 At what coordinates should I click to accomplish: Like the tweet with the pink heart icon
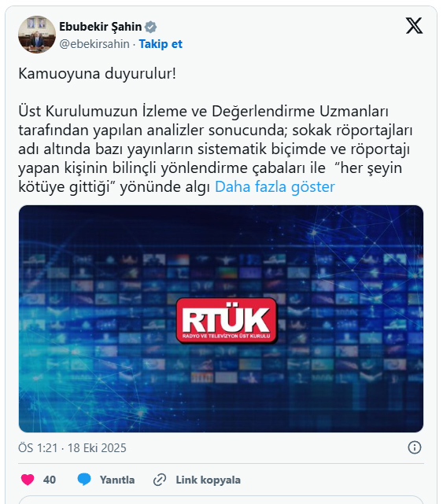coord(28,480)
